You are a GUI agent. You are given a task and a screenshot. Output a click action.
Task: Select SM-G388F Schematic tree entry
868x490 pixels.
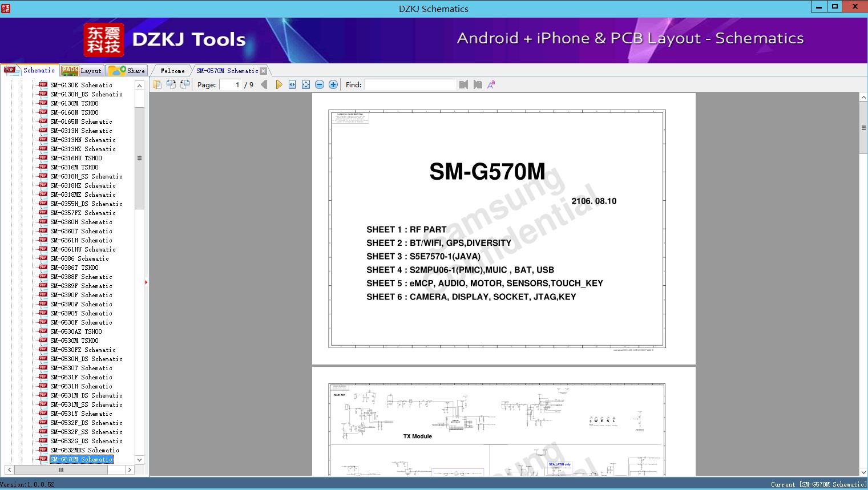tap(81, 277)
